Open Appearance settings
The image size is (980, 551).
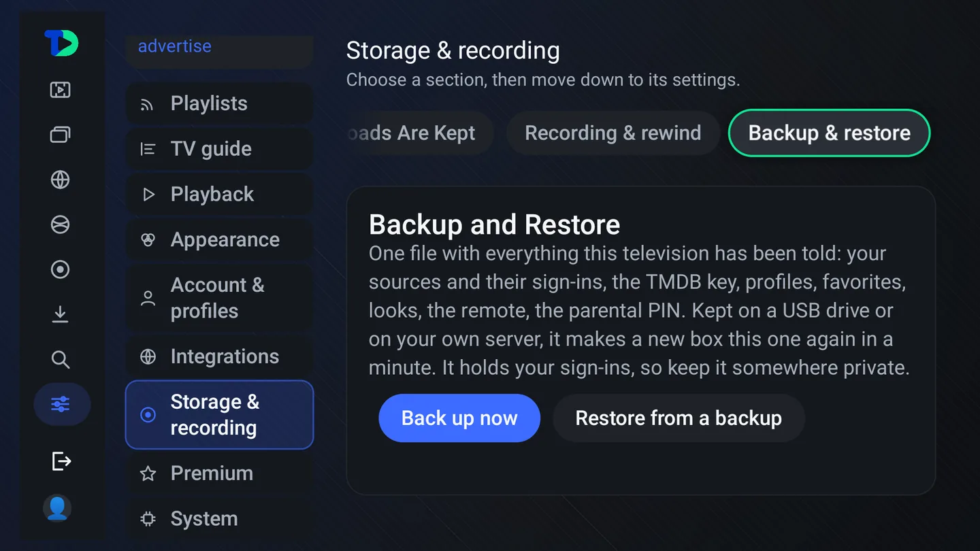(219, 239)
